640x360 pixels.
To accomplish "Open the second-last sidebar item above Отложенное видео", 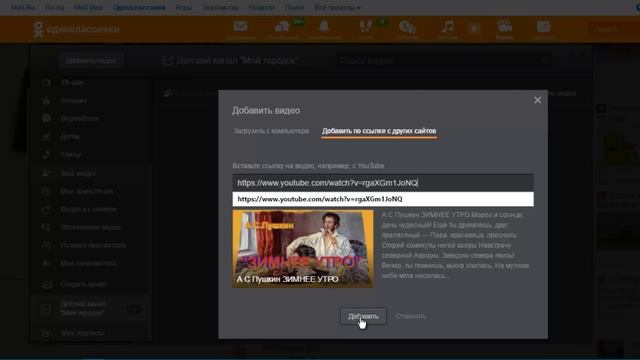I will point(87,191).
